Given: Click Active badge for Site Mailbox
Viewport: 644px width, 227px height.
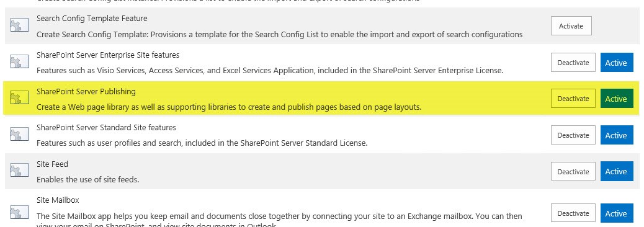Looking at the screenshot, I should pos(617,213).
